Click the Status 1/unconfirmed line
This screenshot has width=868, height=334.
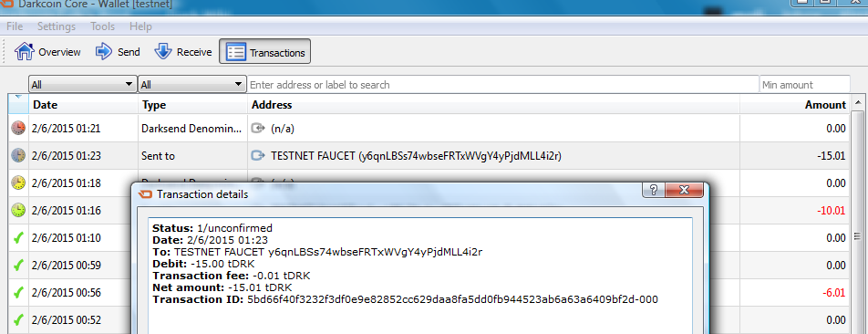click(212, 227)
